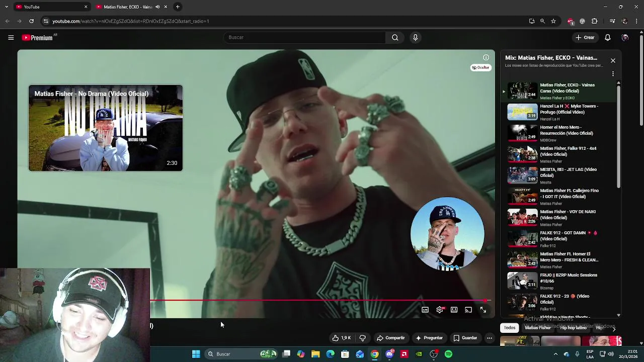Image resolution: width=644 pixels, height=362 pixels.
Task: Open the YouTube account avatar menu
Action: tap(625, 37)
